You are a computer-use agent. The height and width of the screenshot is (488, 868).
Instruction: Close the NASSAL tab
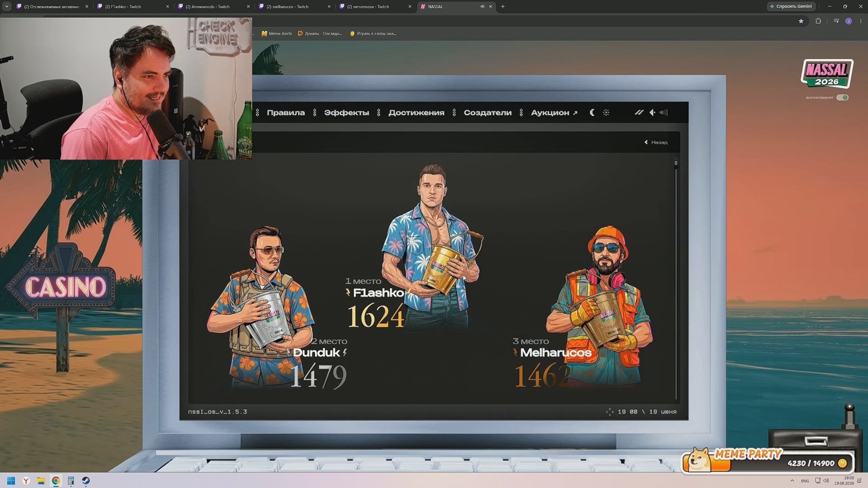tap(490, 6)
